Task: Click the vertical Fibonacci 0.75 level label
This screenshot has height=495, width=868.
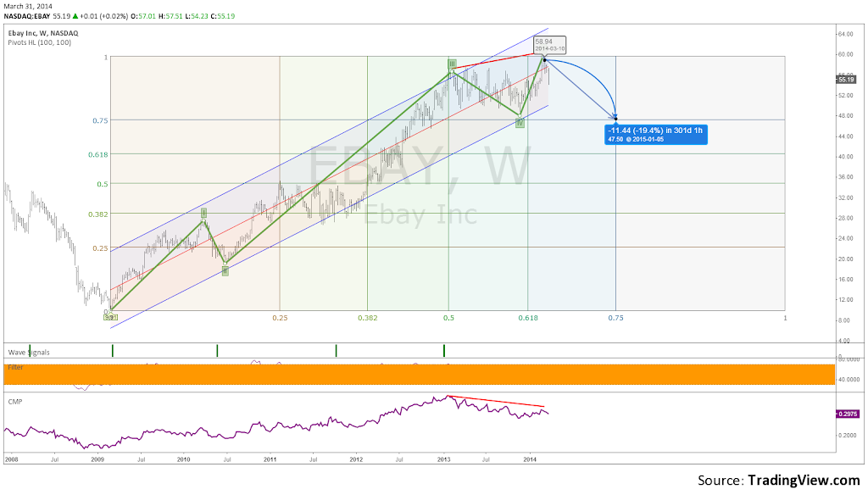Action: [x=100, y=120]
